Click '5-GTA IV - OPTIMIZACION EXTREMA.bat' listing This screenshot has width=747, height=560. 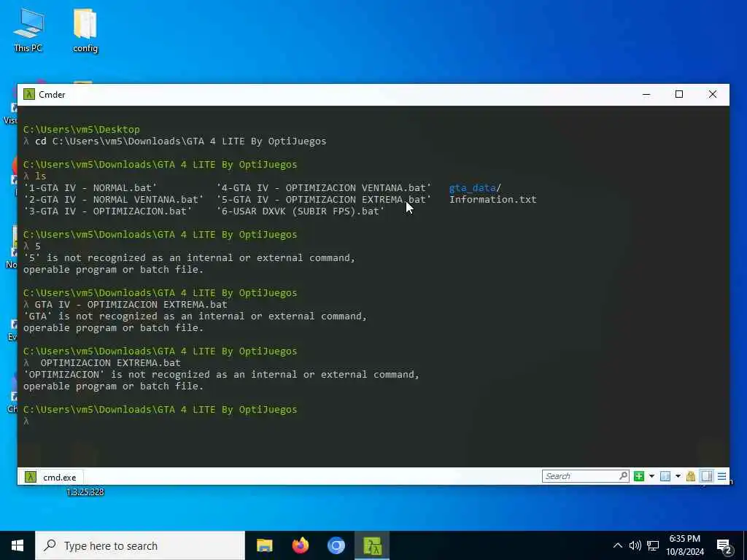pyautogui.click(x=323, y=200)
